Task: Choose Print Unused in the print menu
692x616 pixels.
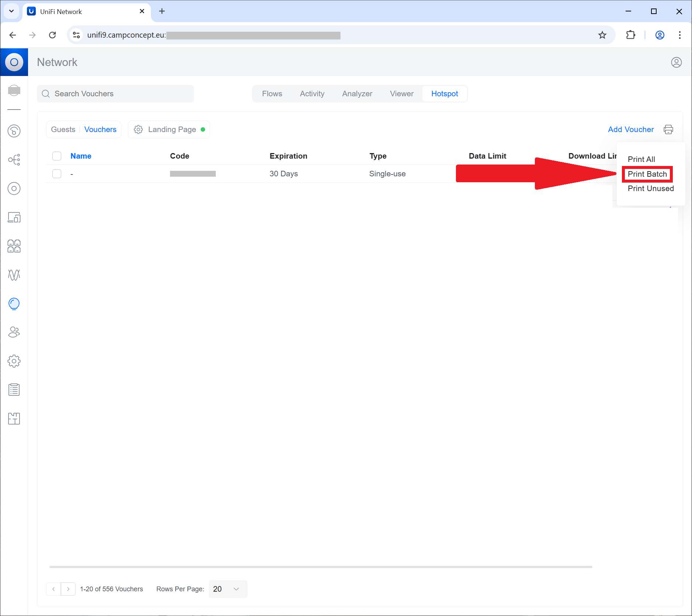Action: pyautogui.click(x=650, y=188)
